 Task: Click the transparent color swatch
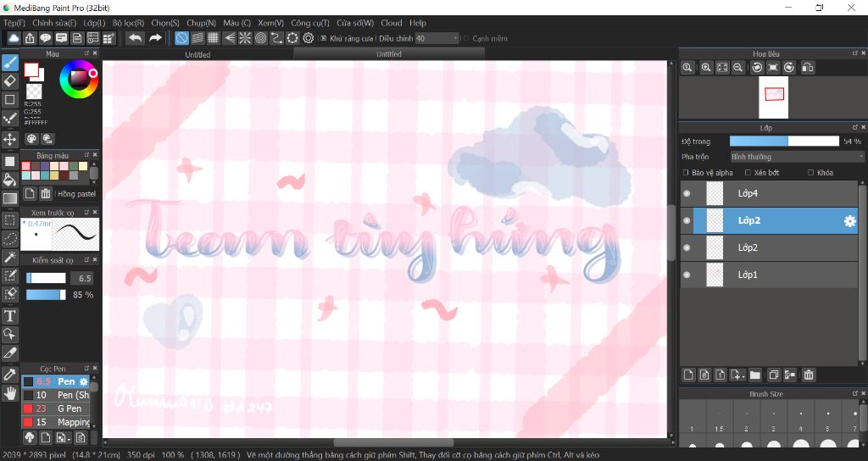click(34, 91)
